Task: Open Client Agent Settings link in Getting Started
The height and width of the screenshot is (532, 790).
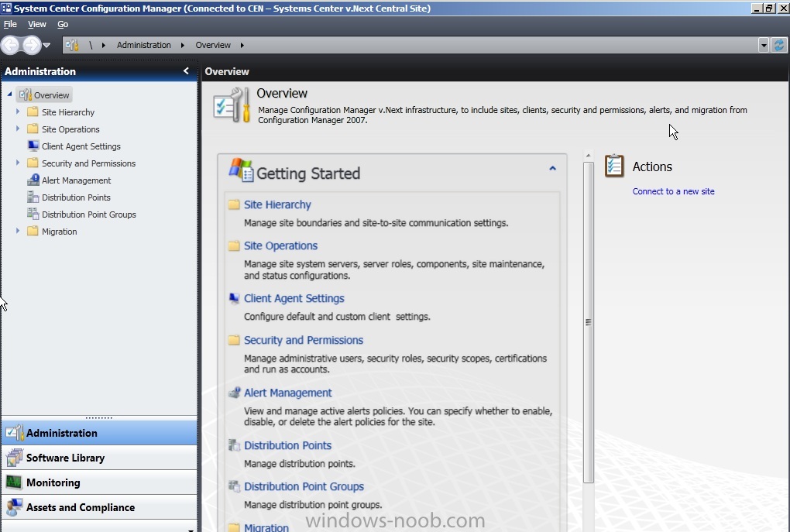Action: tap(294, 298)
